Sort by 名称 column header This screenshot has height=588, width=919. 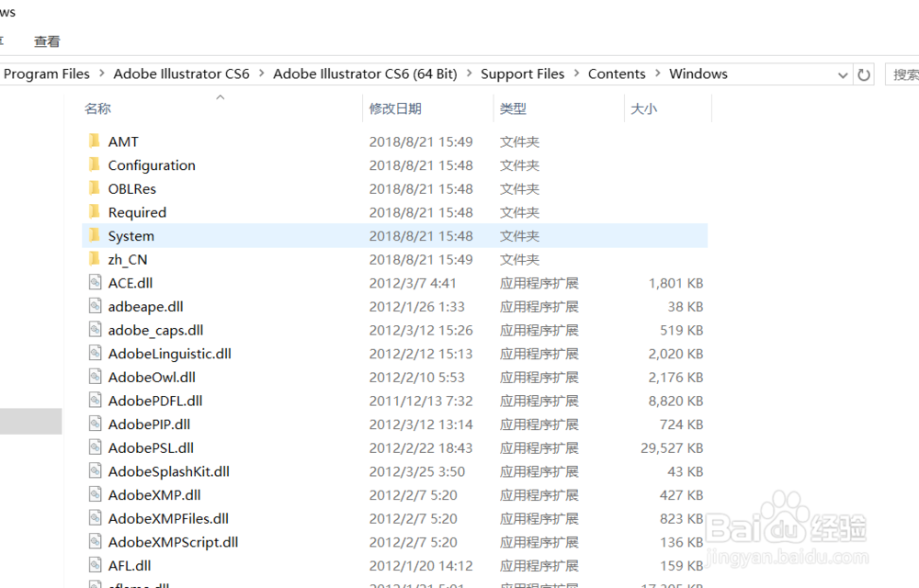click(x=97, y=108)
